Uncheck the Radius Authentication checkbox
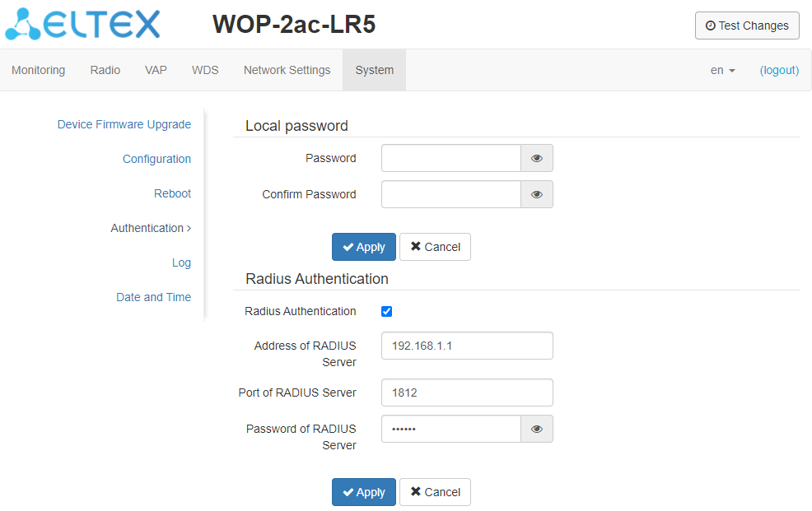 387,312
